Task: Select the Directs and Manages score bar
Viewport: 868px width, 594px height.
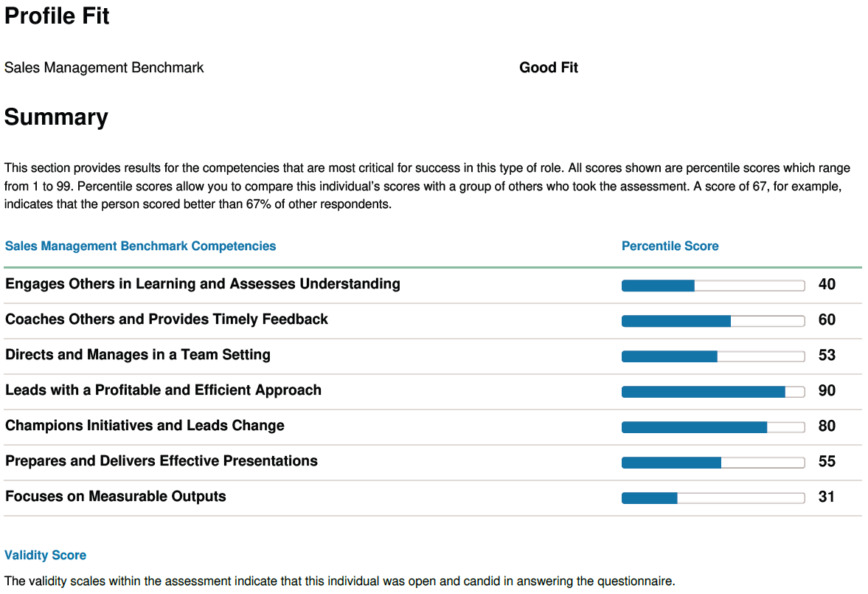Action: [712, 356]
